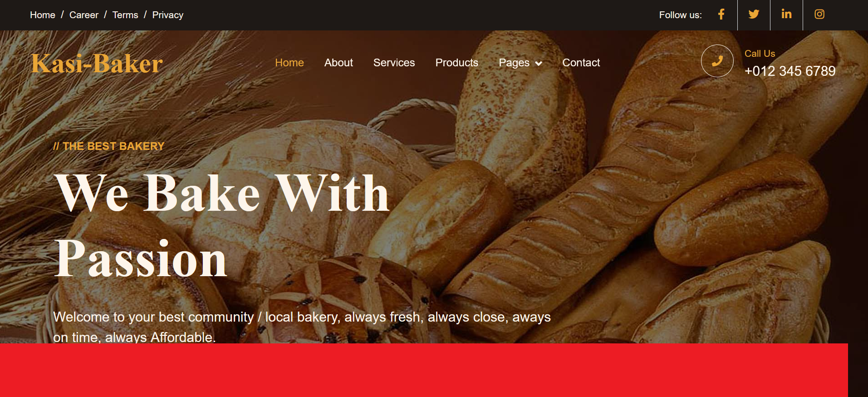Expand the Pages dropdown chevron

[539, 63]
